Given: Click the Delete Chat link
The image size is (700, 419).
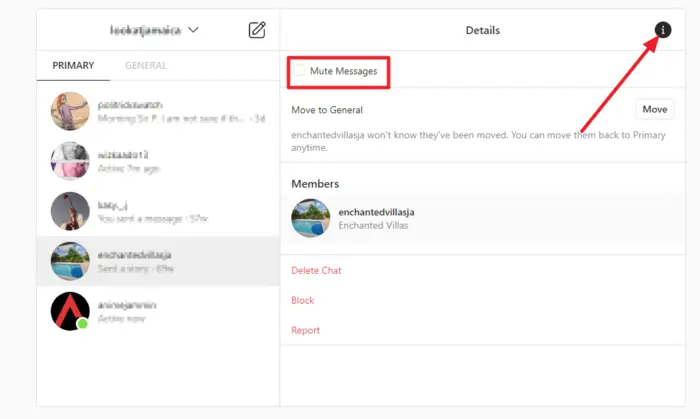Looking at the screenshot, I should coord(316,270).
